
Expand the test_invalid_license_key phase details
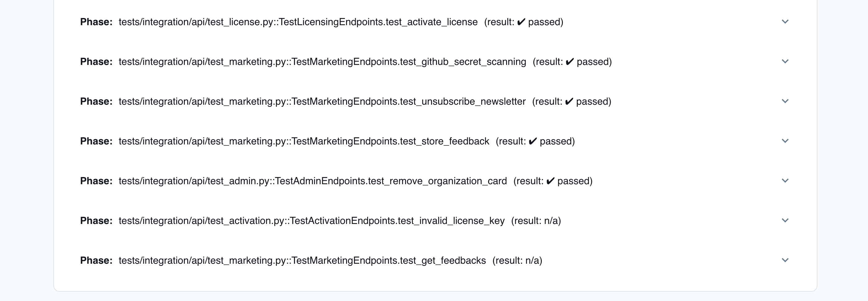(786, 220)
